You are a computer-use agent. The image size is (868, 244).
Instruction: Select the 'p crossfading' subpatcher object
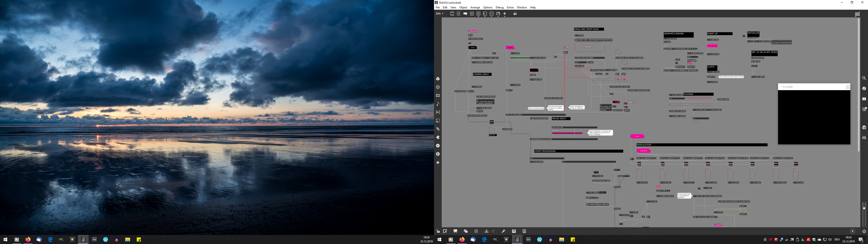(507, 129)
